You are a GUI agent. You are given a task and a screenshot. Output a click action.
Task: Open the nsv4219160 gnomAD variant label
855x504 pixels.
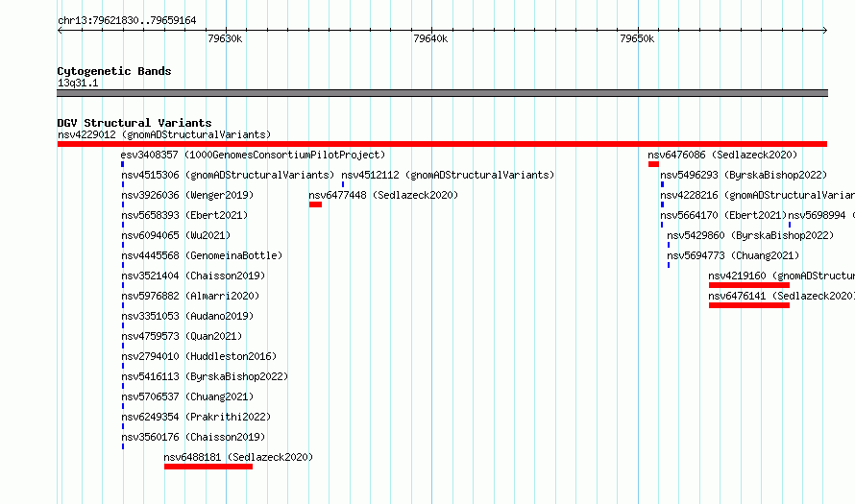[782, 276]
